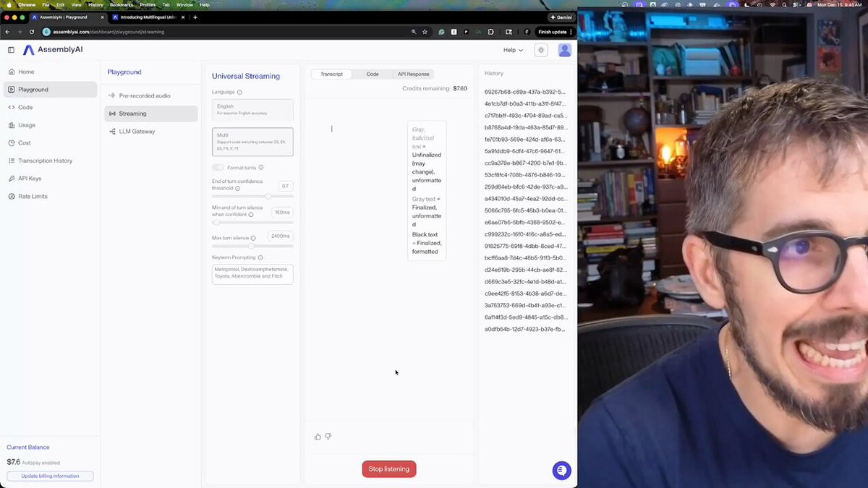Open history entry c717bb1f-493c-4704-89ad
Image resolution: width=868 pixels, height=488 pixels.
525,116
